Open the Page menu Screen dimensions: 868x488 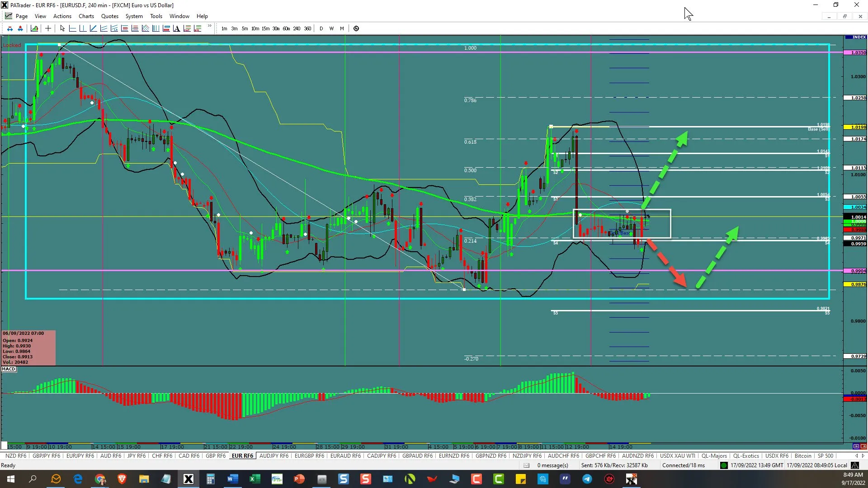click(x=21, y=16)
